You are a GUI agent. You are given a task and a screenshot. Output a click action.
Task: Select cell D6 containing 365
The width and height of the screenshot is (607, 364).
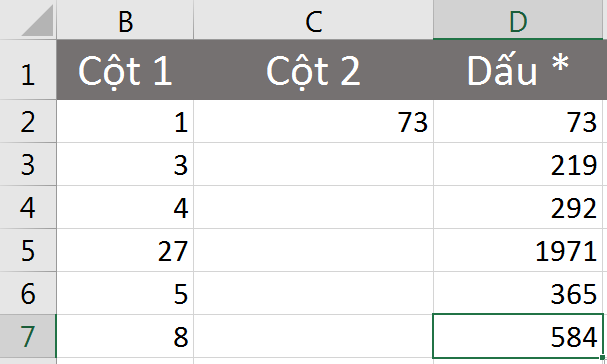tap(518, 294)
